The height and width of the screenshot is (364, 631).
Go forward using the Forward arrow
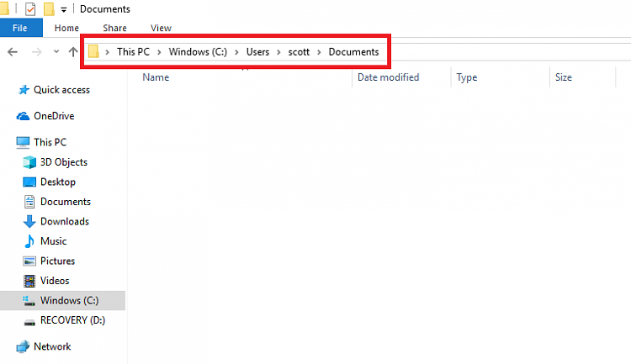coord(37,52)
